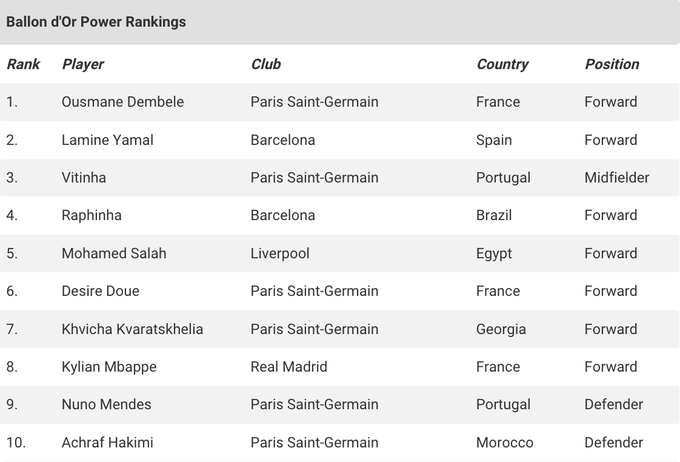Click the Ballon d'Or Power Rankings title
Screen dimensions: 680x462
click(x=96, y=22)
